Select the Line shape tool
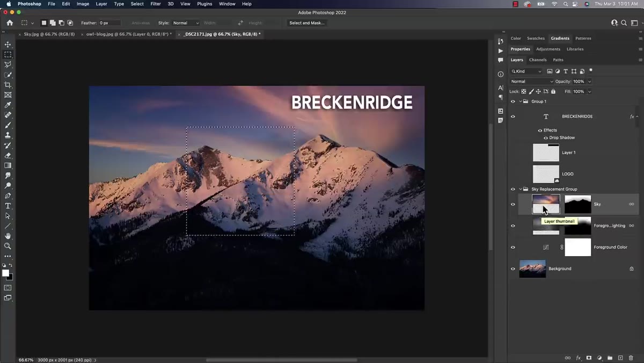The height and width of the screenshot is (363, 644). (x=8, y=226)
